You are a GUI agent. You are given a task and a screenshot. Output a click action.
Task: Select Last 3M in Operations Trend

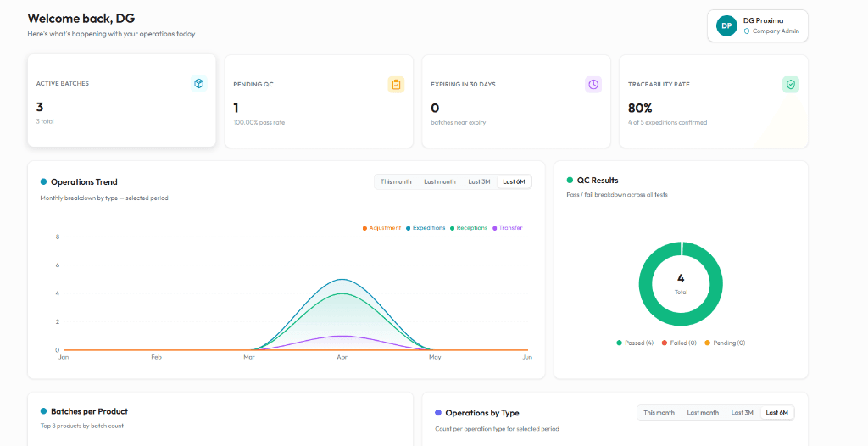tap(480, 181)
